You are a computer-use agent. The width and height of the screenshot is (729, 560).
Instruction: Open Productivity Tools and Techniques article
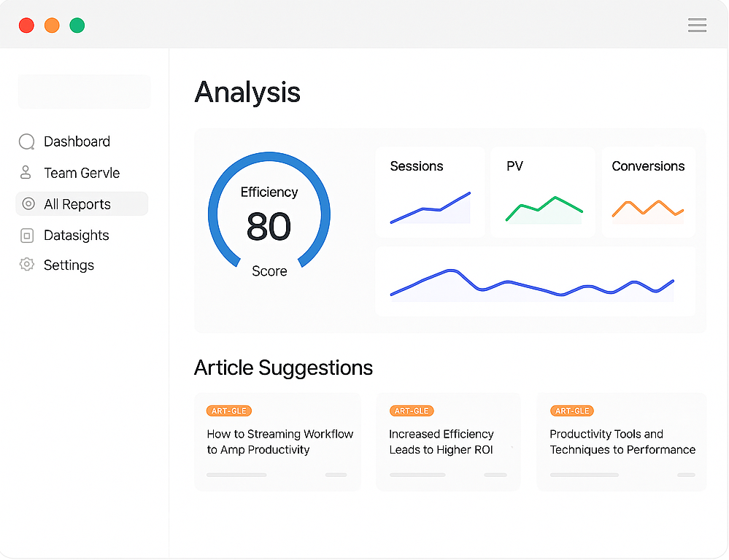(622, 442)
